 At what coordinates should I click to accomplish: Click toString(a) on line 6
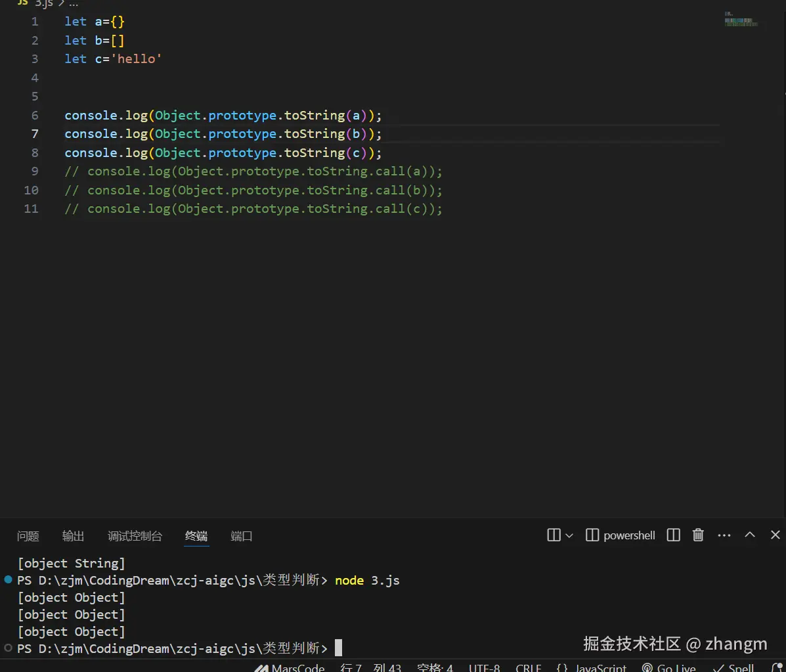coord(326,116)
